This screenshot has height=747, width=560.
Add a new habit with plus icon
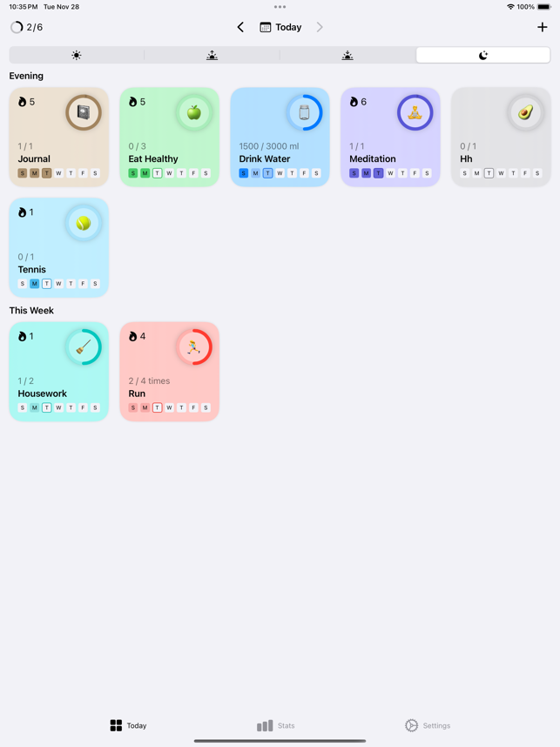pyautogui.click(x=542, y=27)
